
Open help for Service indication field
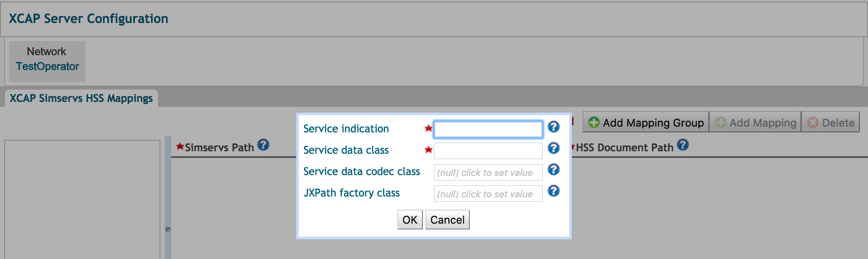tap(554, 127)
